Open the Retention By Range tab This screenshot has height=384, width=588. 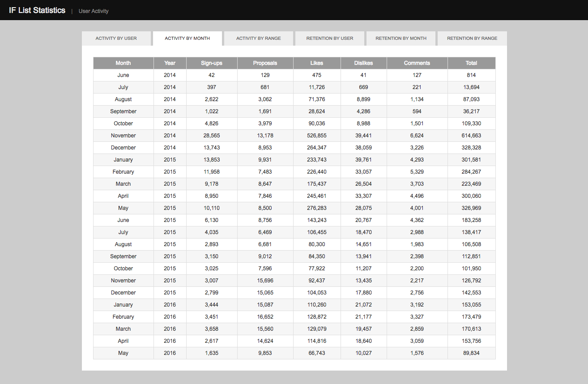pos(472,38)
